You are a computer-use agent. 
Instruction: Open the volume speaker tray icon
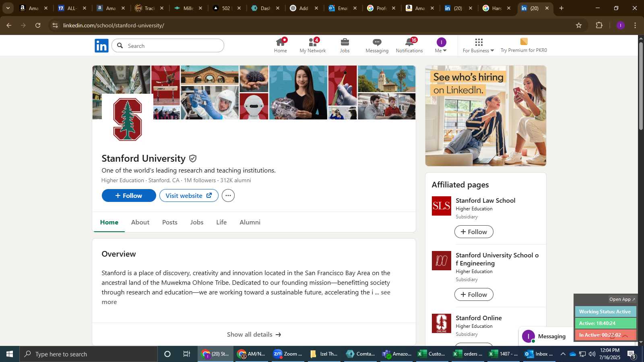592,354
